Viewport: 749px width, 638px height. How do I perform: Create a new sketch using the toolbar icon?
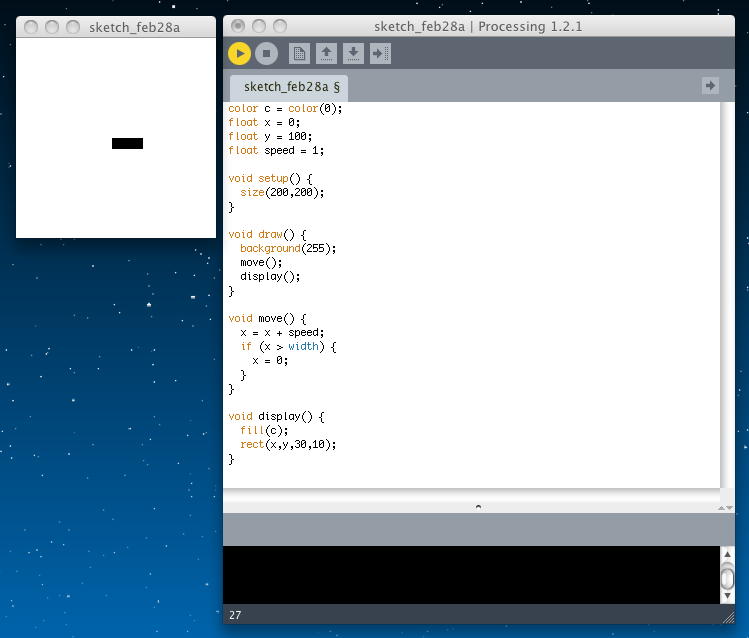tap(299, 54)
